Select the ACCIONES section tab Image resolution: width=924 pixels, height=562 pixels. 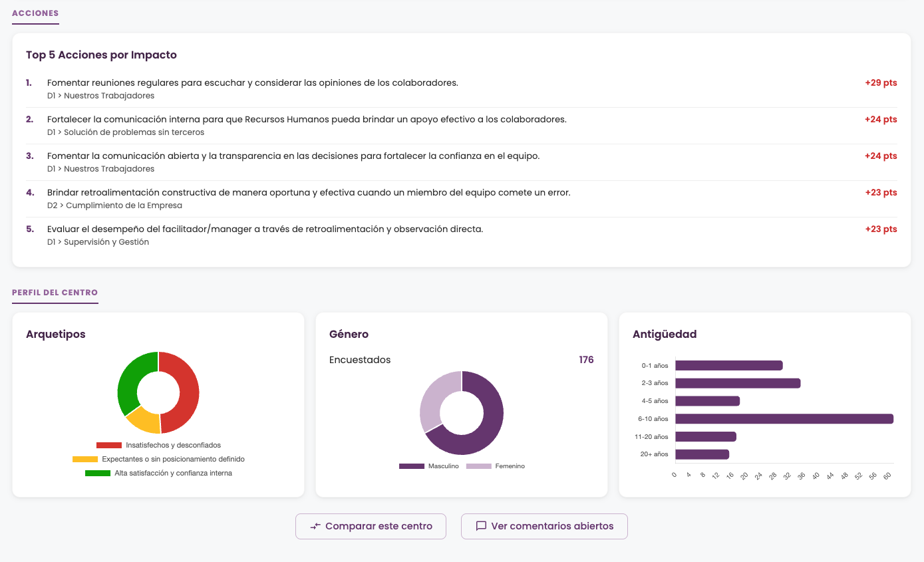35,13
